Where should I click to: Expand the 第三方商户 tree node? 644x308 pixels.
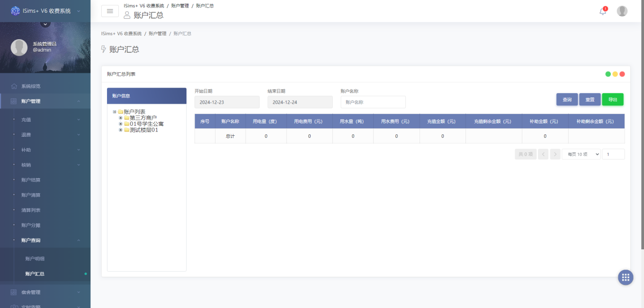[x=121, y=118]
